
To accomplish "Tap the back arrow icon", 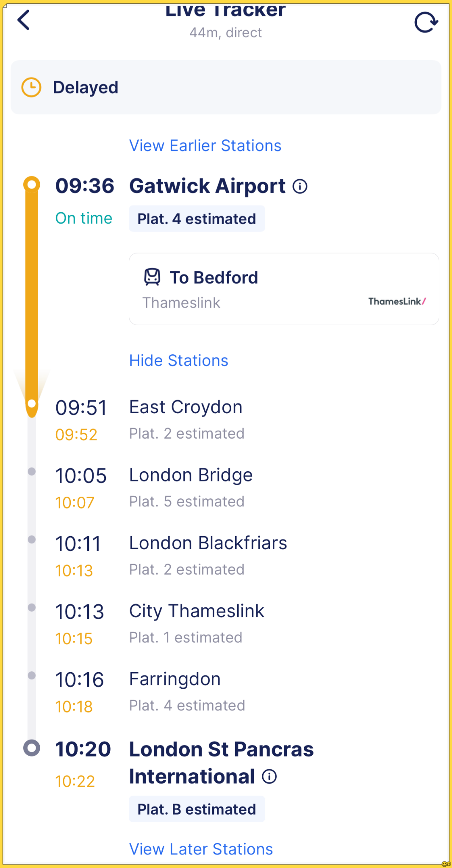I will (24, 20).
